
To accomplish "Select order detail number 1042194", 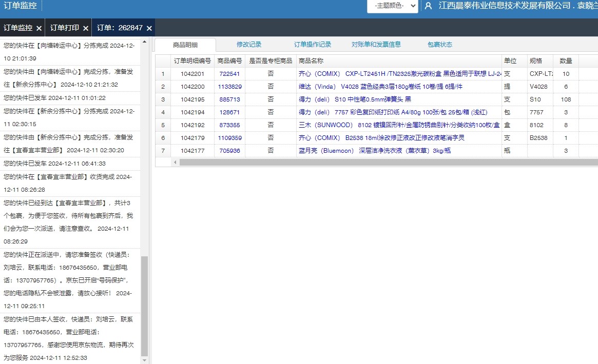I will click(192, 112).
